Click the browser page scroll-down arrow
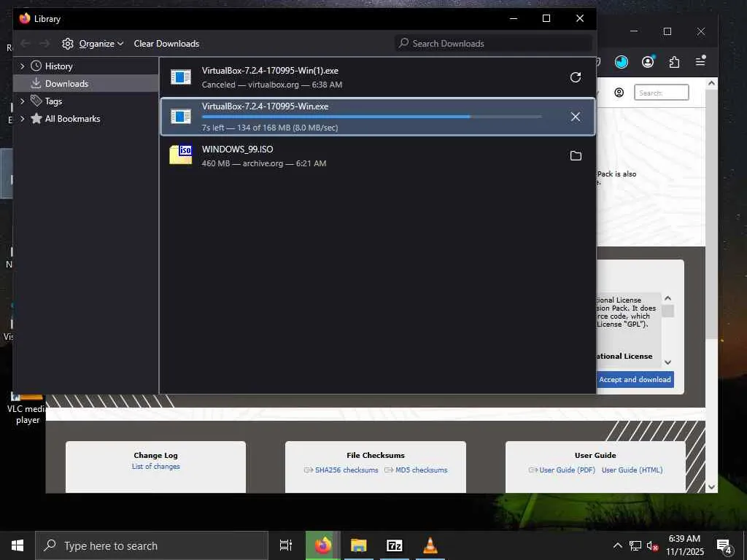This screenshot has width=747, height=560. click(x=711, y=486)
